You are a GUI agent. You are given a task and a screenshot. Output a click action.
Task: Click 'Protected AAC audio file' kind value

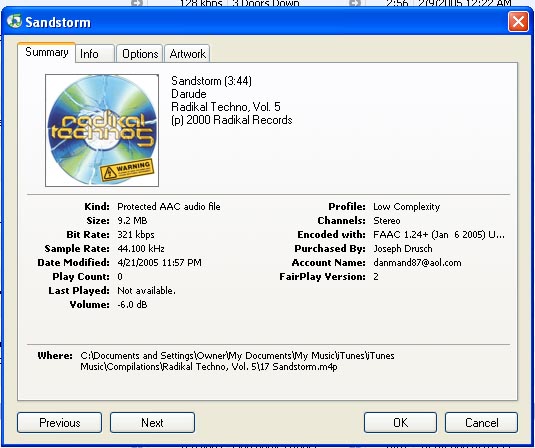[169, 206]
